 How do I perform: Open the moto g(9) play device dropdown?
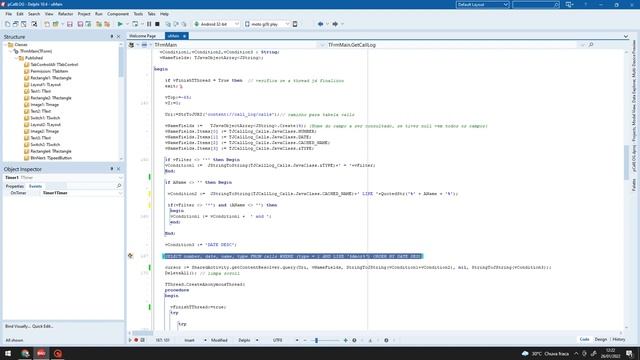[287, 24]
